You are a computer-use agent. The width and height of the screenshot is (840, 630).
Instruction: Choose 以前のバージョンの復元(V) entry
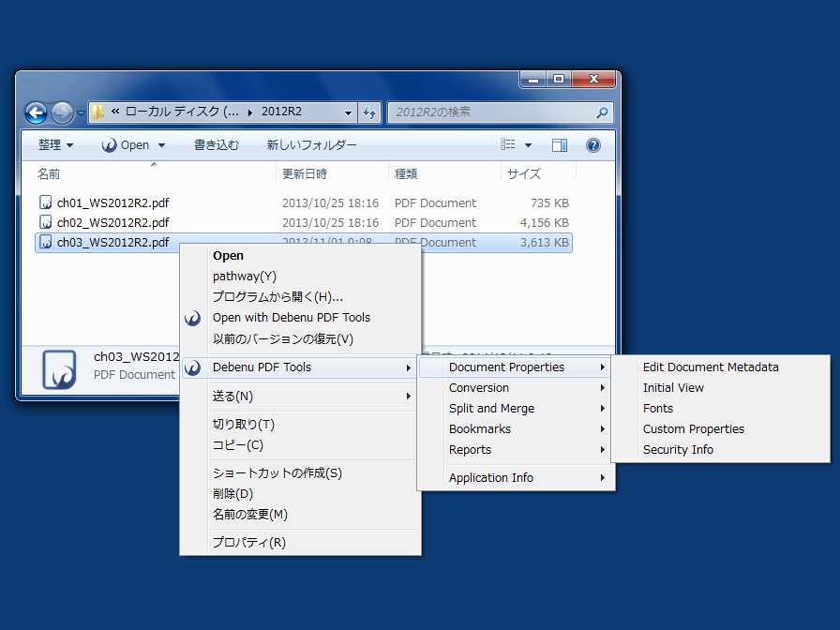click(301, 338)
